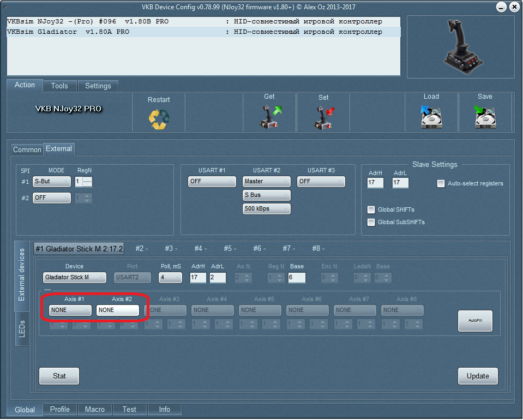
Task: Click the Restart recycle icon
Action: point(159,119)
